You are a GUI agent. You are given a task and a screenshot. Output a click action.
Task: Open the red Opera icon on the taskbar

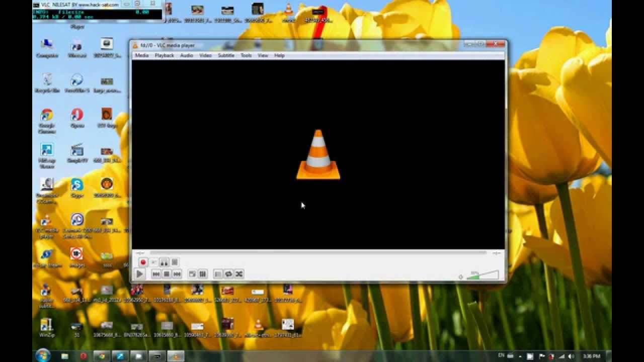[83, 356]
